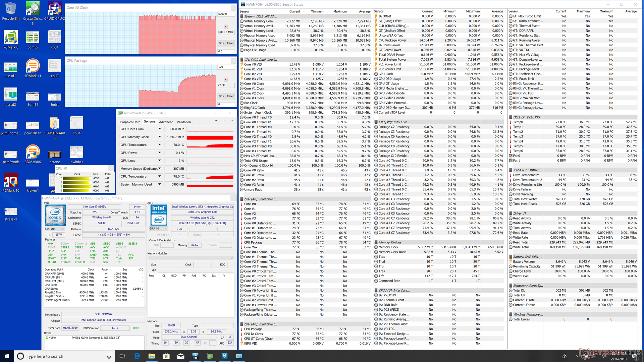Open File Explorer from taskbar
The width and height of the screenshot is (644, 362).
pos(151,356)
